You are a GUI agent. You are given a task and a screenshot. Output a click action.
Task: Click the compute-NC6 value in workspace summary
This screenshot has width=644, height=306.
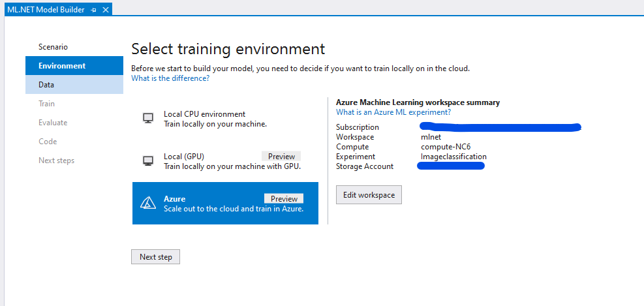[x=446, y=147]
